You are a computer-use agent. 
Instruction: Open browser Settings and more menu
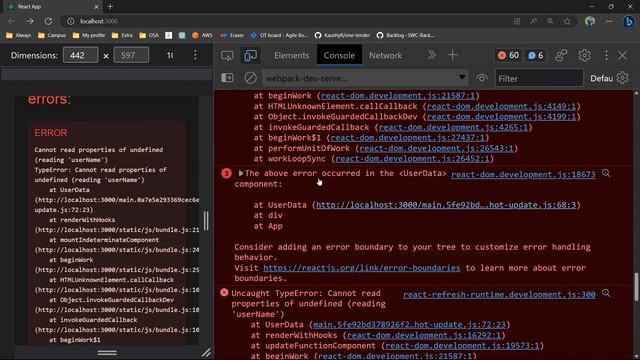click(x=609, y=21)
